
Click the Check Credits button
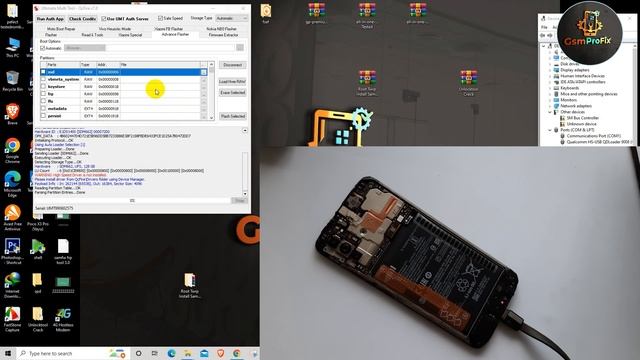[82, 19]
